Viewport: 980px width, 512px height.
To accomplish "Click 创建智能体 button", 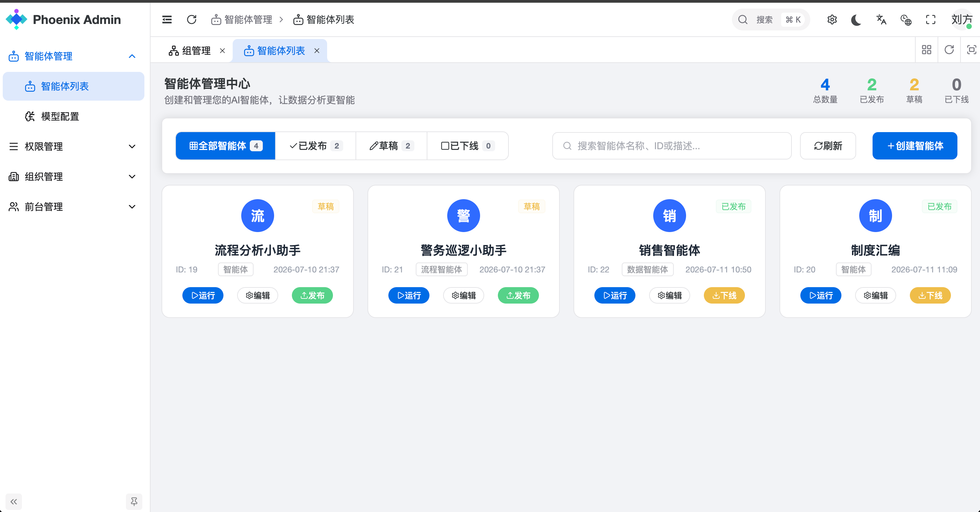I will [915, 146].
